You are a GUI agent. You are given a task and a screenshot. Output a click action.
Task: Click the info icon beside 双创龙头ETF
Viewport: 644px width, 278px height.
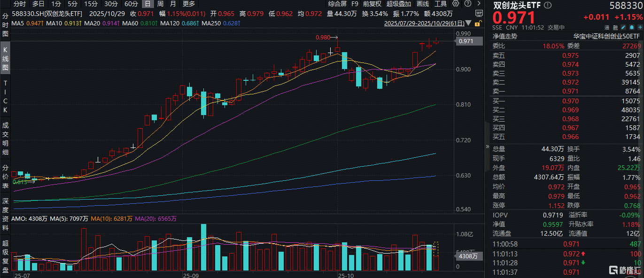pos(547,6)
